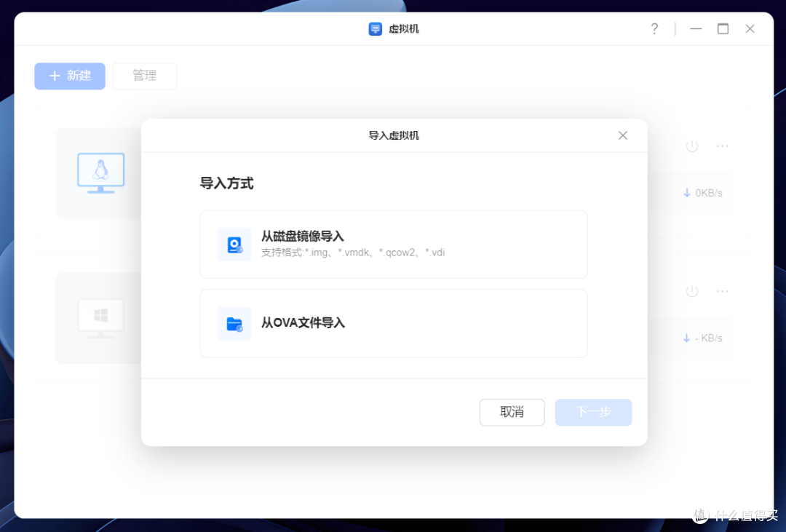Open the 管理 menu
Image resolution: width=786 pixels, height=532 pixels.
tap(145, 76)
